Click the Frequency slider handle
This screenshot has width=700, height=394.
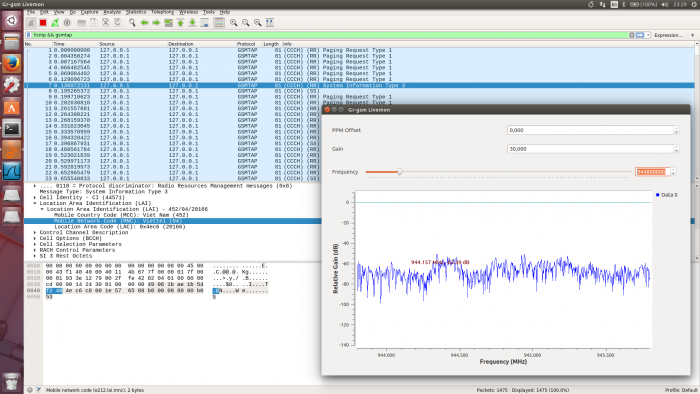(x=400, y=172)
